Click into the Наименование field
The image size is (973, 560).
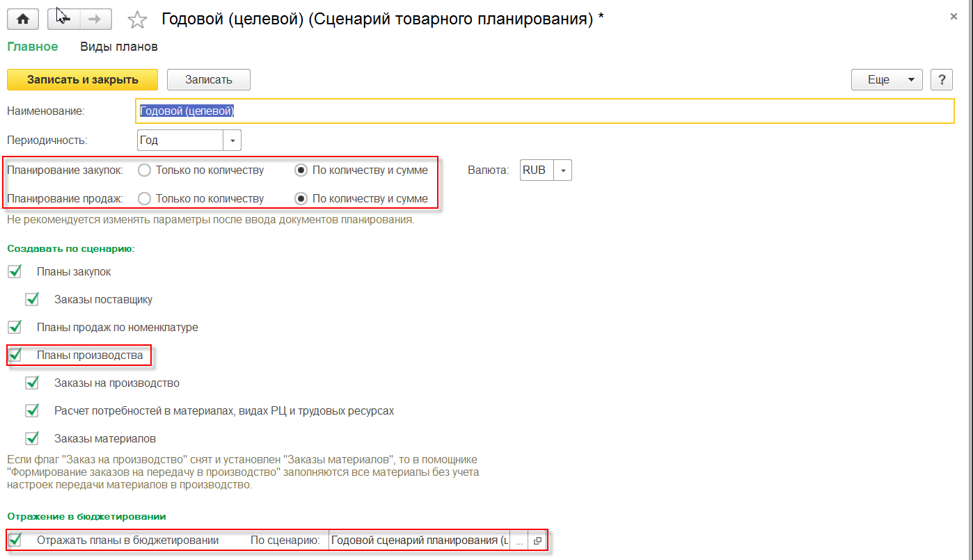coord(545,111)
